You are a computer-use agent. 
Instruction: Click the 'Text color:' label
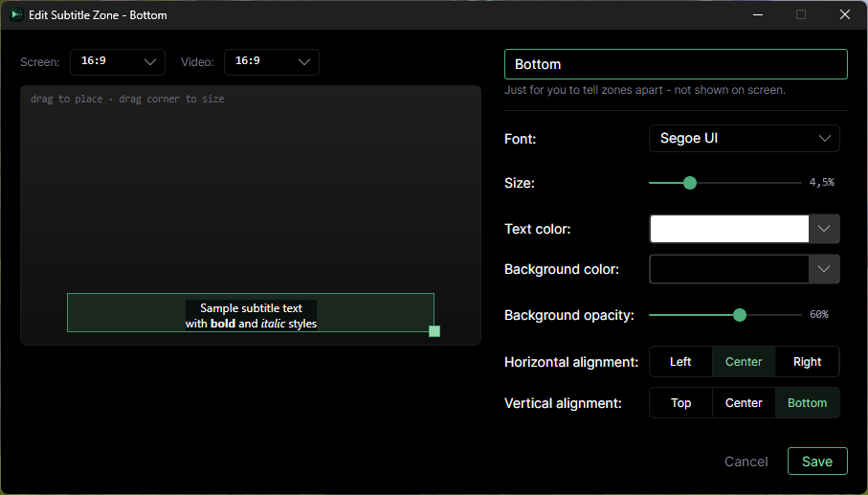coord(538,229)
